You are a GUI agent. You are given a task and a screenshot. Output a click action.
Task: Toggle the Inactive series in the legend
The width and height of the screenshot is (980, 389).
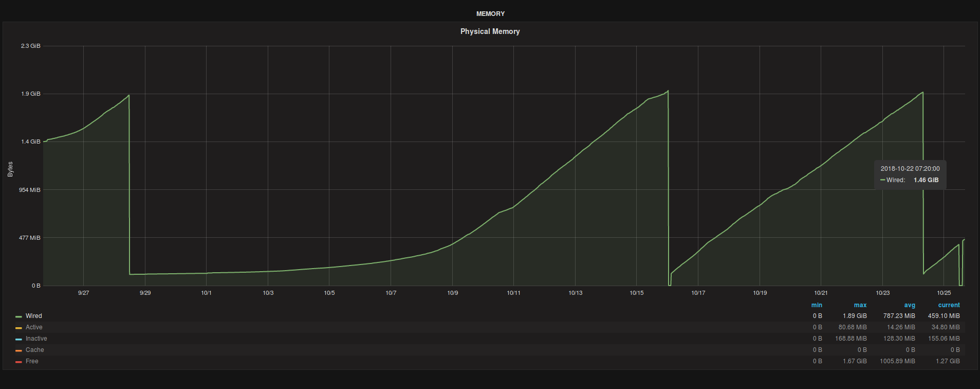[x=36, y=339]
